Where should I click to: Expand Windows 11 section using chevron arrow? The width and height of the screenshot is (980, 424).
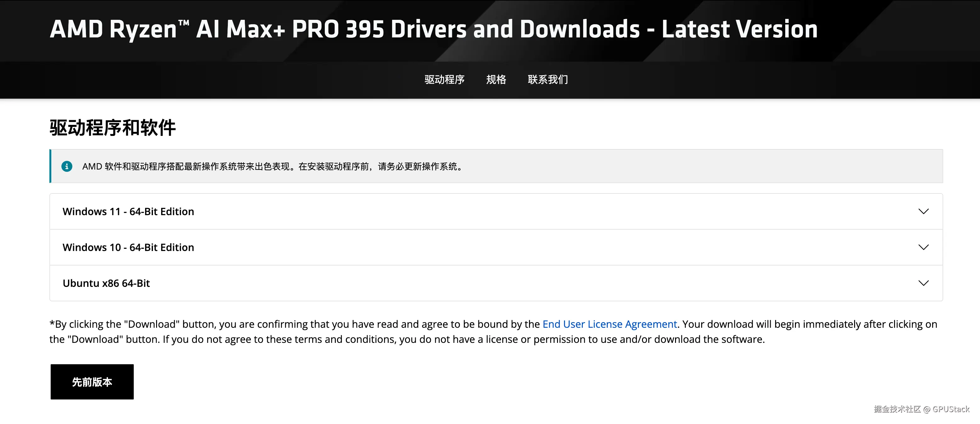[x=923, y=211]
